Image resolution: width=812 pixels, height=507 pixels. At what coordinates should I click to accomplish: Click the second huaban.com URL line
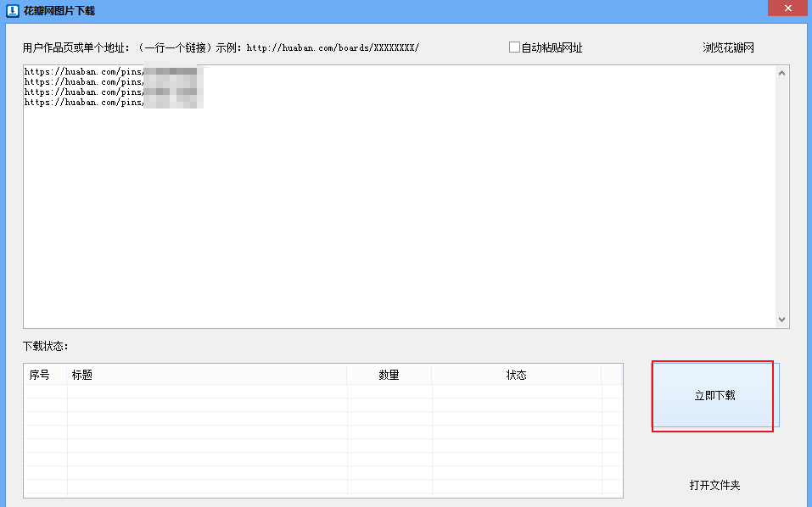(83, 82)
